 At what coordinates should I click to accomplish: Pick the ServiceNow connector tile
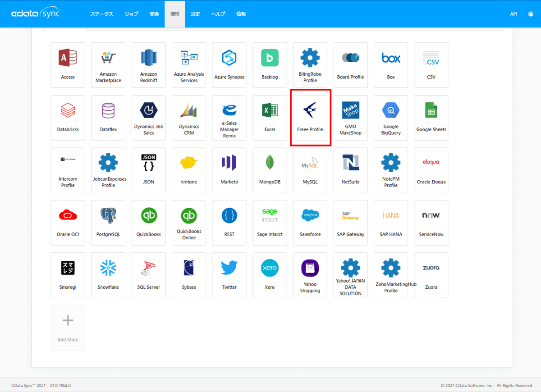point(431,223)
